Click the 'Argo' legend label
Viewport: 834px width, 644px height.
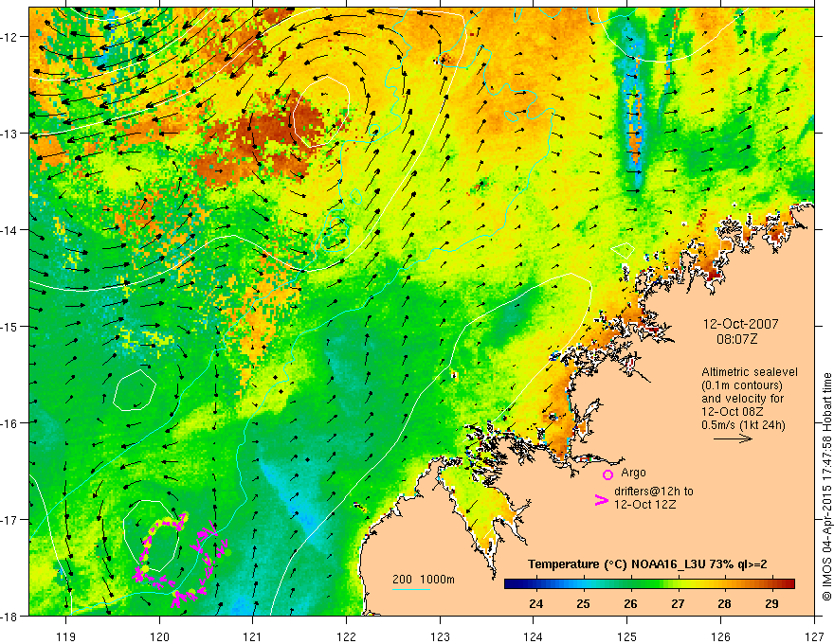click(x=633, y=473)
